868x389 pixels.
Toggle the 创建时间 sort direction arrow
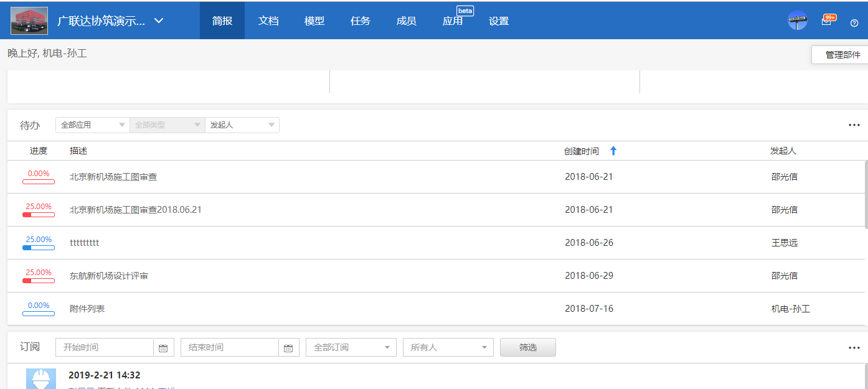tap(613, 150)
